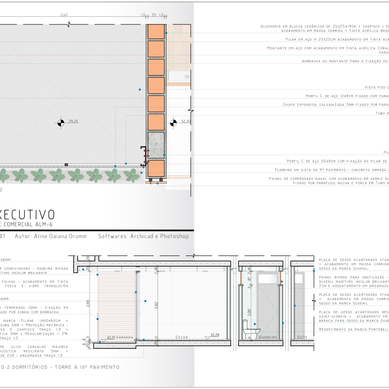Click the 'Pilar em aço H' annotation
This screenshot has height=389, width=389.
337,39
